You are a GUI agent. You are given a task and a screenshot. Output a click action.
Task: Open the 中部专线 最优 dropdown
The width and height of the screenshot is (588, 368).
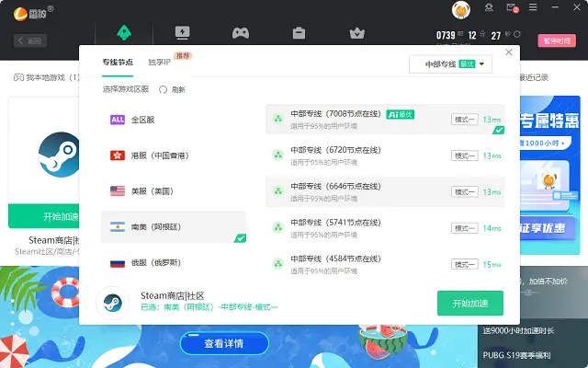450,64
